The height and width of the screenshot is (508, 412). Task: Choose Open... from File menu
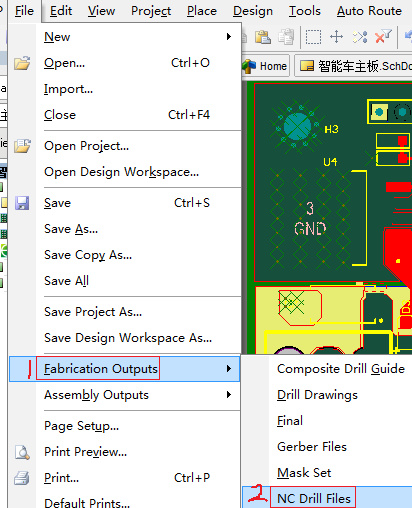[x=125, y=63]
